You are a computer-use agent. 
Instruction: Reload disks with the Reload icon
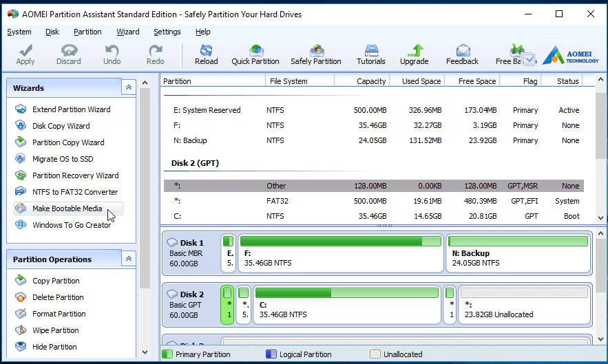[207, 50]
